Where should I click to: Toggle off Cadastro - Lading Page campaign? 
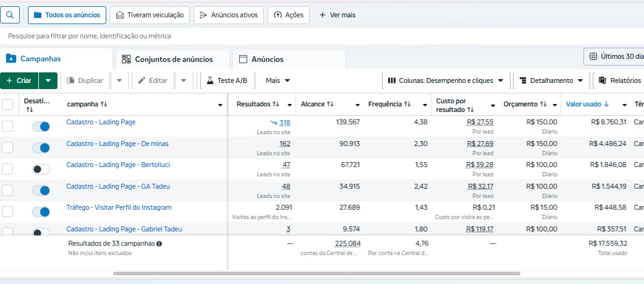click(x=41, y=126)
